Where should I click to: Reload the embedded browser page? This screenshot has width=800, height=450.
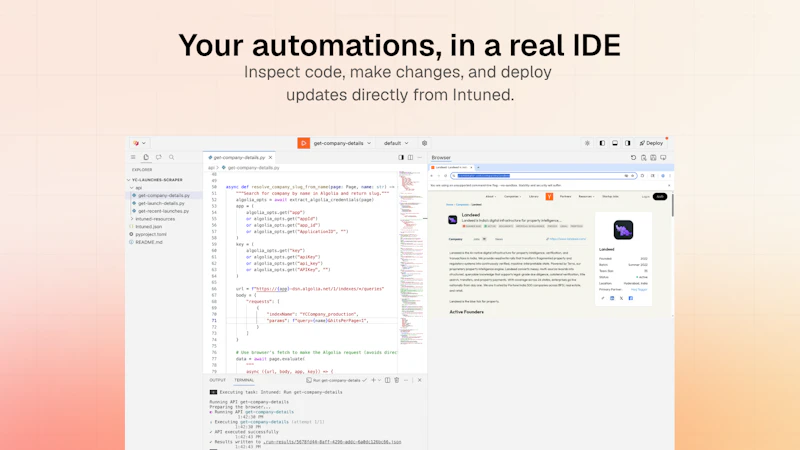point(445,176)
